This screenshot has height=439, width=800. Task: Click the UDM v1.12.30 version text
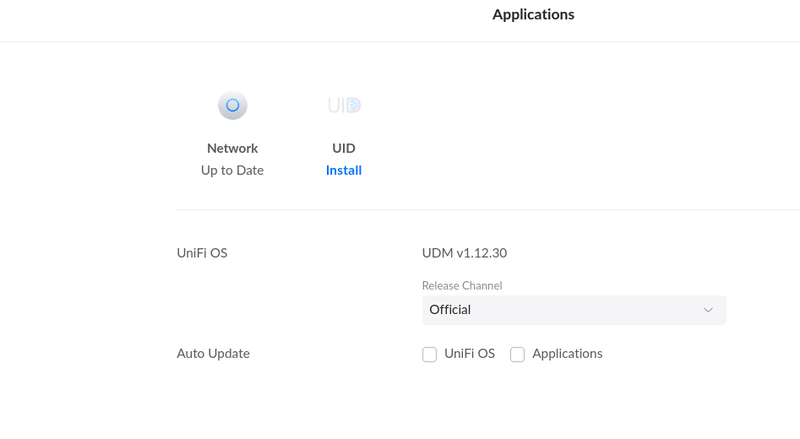(464, 253)
